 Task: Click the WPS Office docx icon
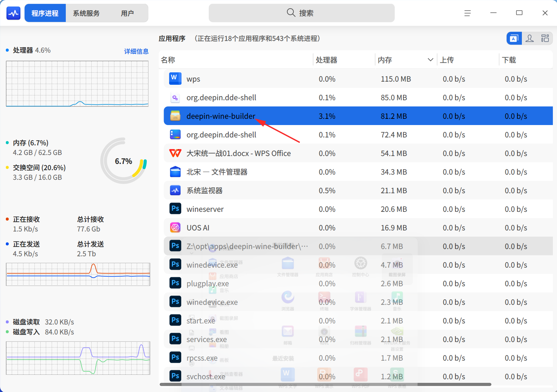pos(175,153)
